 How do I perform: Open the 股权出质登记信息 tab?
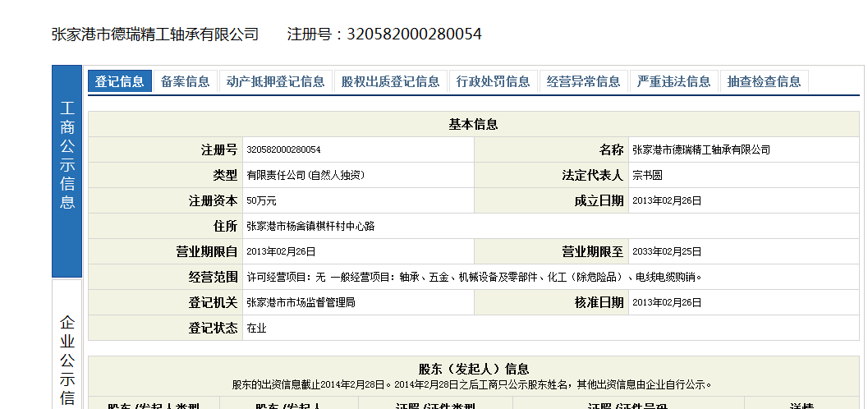pos(390,81)
